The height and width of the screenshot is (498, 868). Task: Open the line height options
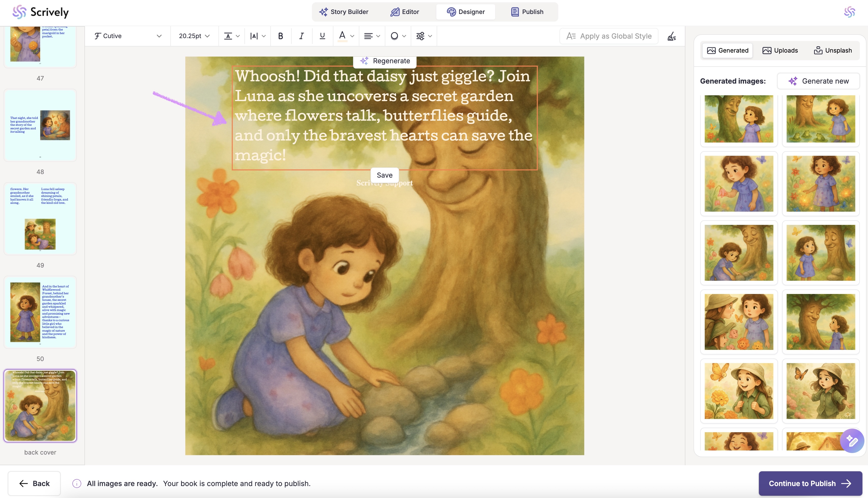(x=232, y=36)
